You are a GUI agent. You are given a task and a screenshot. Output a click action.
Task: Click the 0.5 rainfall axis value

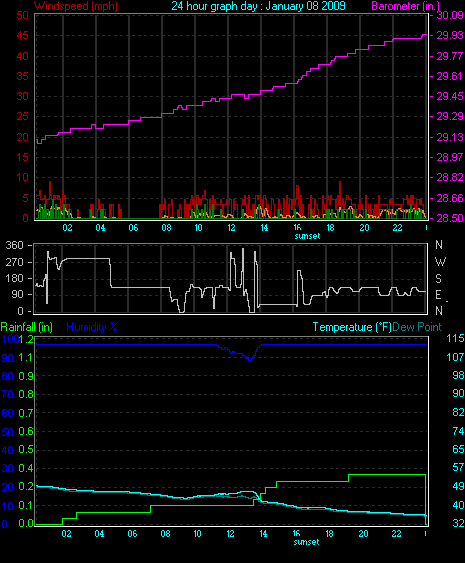[x=26, y=450]
